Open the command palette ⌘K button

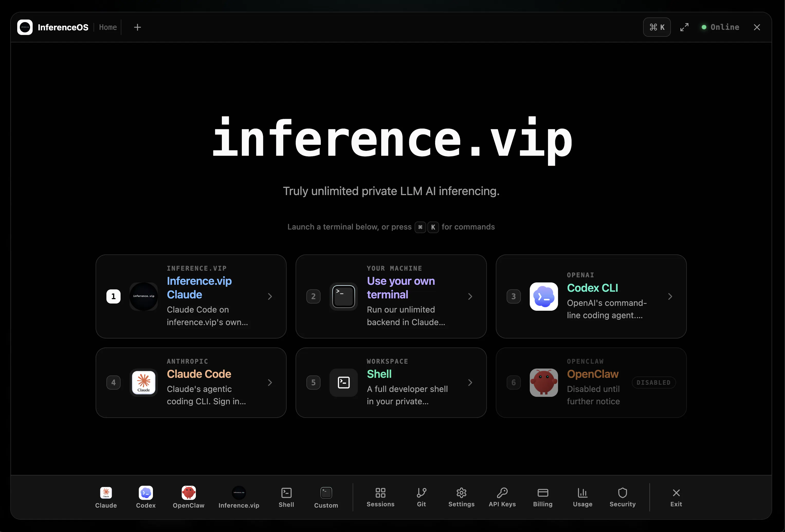click(657, 27)
